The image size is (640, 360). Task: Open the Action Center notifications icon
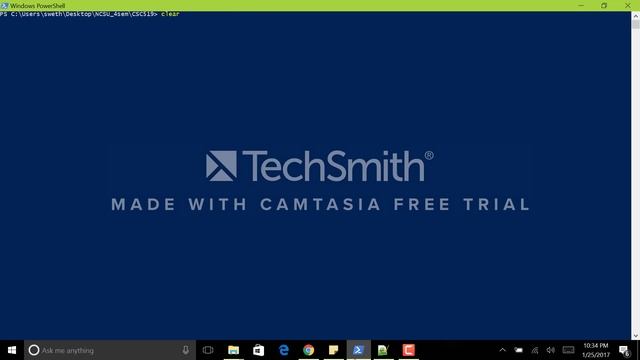pyautogui.click(x=624, y=350)
